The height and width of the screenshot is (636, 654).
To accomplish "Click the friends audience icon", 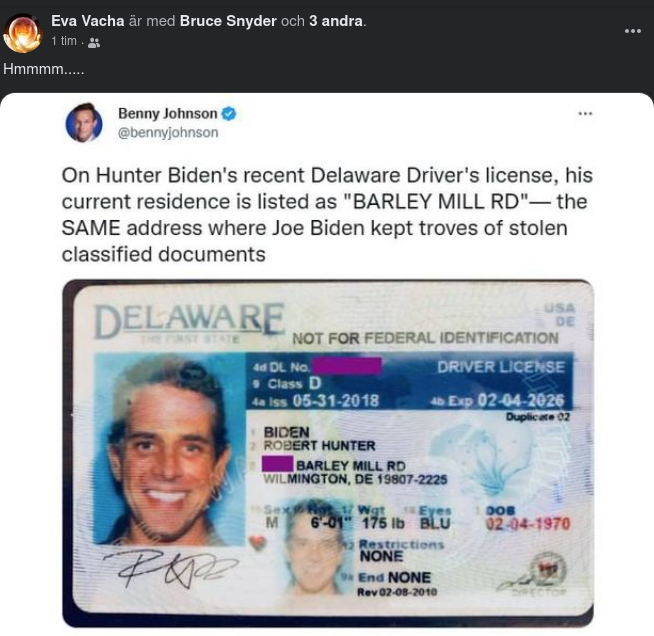I will (94, 42).
